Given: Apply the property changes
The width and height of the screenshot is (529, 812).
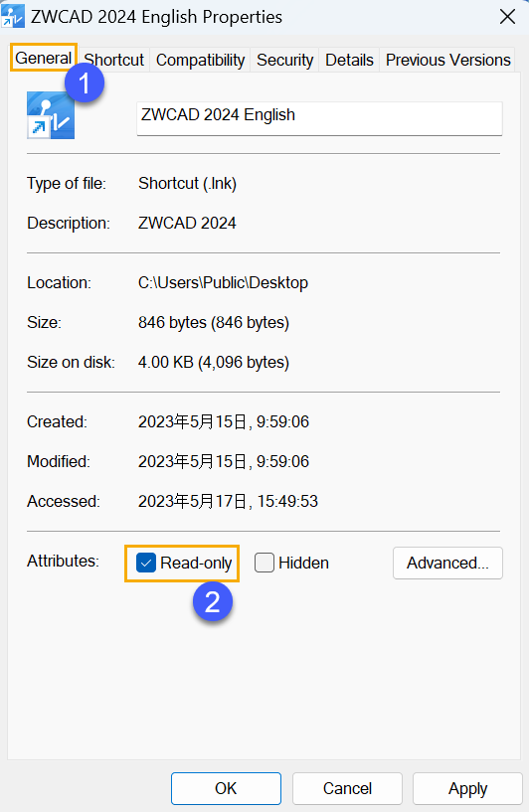Looking at the screenshot, I should coord(468,788).
